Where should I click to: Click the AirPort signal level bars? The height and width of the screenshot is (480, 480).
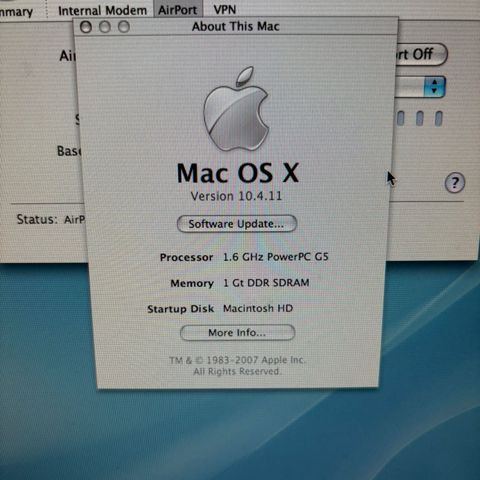(420, 119)
